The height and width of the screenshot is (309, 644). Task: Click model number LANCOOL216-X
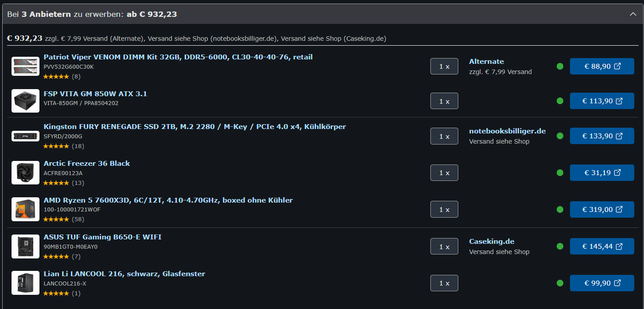(x=65, y=283)
